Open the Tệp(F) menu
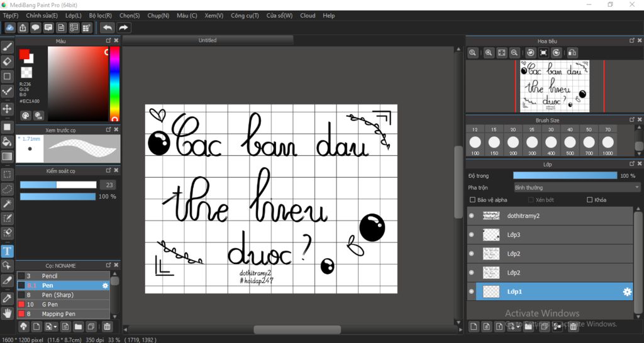Viewport: 644px width, 343px height. point(11,16)
